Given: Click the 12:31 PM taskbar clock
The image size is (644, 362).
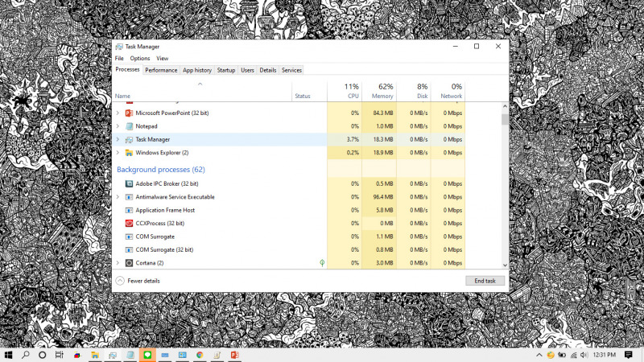Looking at the screenshot, I should click(x=605, y=355).
